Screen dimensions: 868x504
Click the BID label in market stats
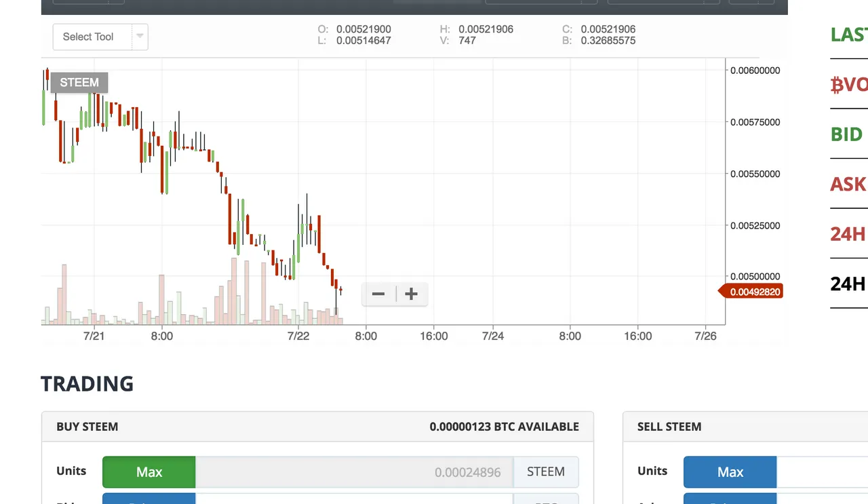pos(846,134)
